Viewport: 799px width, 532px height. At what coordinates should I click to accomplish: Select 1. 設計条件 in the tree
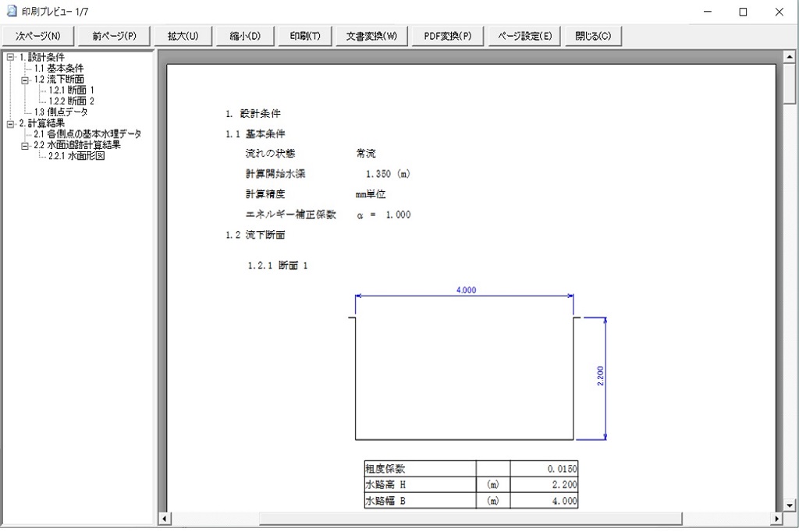42,58
